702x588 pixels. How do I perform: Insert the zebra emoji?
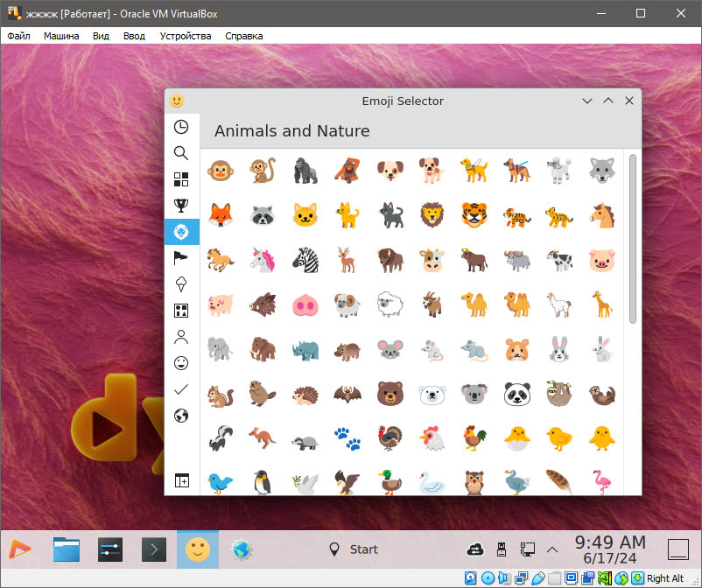(x=305, y=260)
